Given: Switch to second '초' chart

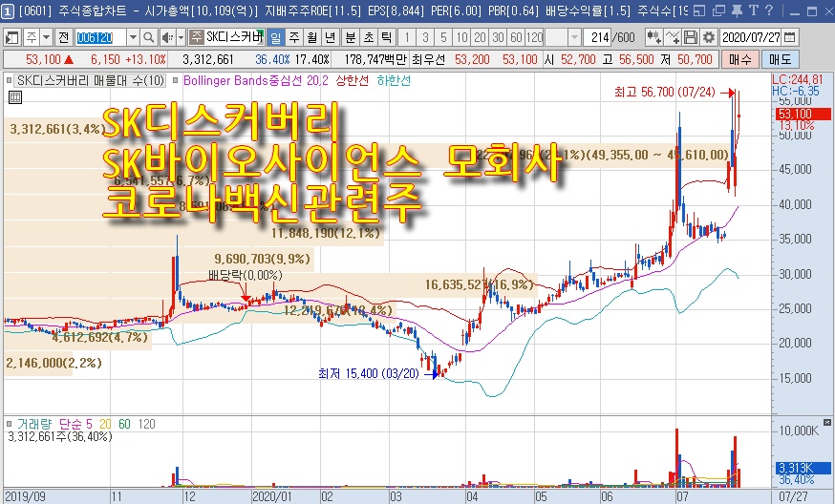Looking at the screenshot, I should point(369,37).
